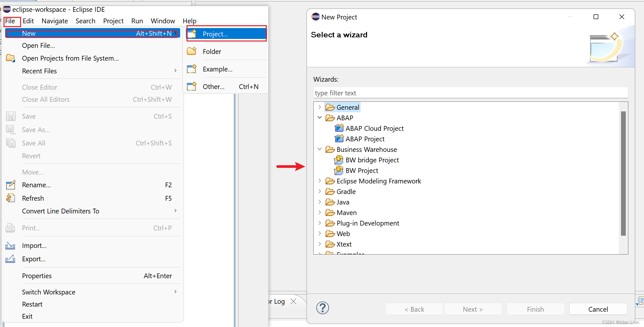Screen dimensions: 644x327
Task: Click the Example... icon in New submenu
Action: pyautogui.click(x=192, y=69)
